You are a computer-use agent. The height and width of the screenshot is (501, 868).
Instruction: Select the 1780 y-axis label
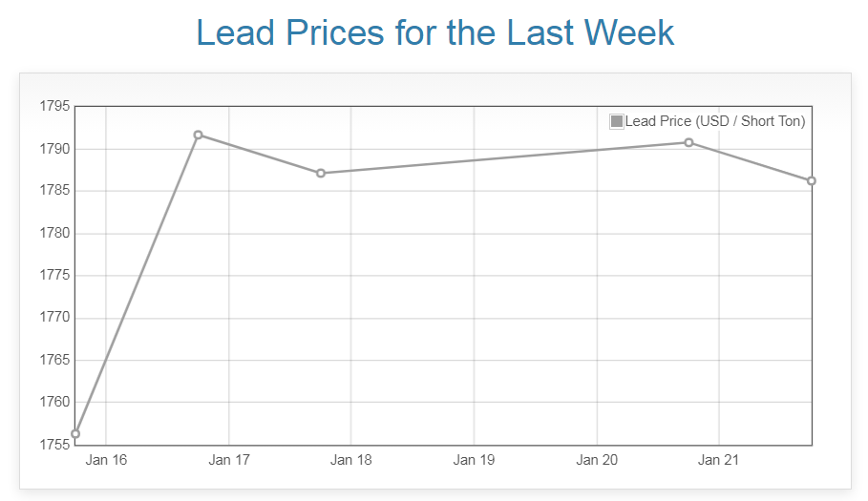[x=54, y=233]
